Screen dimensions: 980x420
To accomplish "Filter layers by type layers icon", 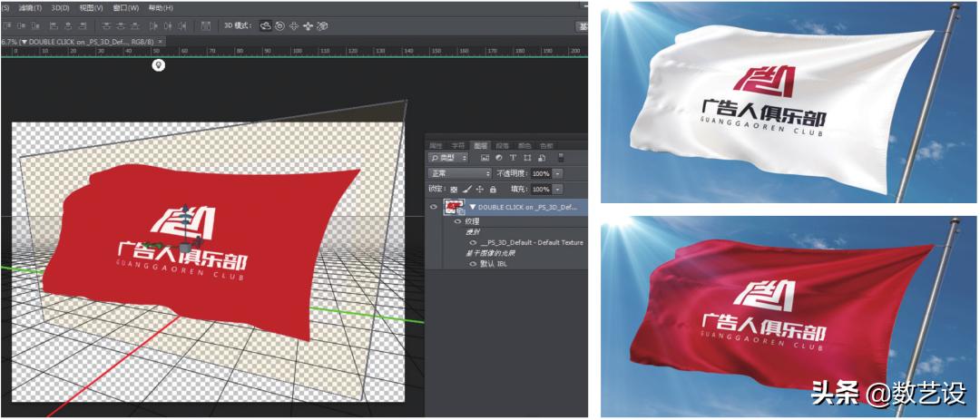I will coord(513,158).
